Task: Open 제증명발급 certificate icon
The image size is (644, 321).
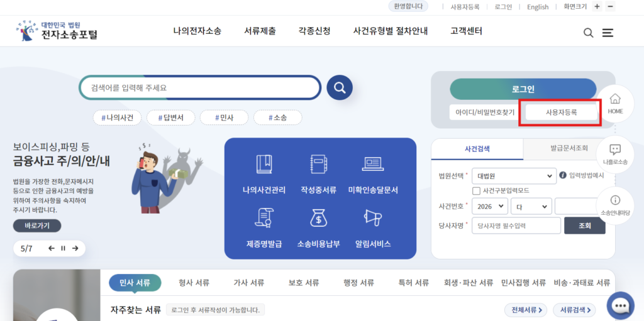Action: 264,217
